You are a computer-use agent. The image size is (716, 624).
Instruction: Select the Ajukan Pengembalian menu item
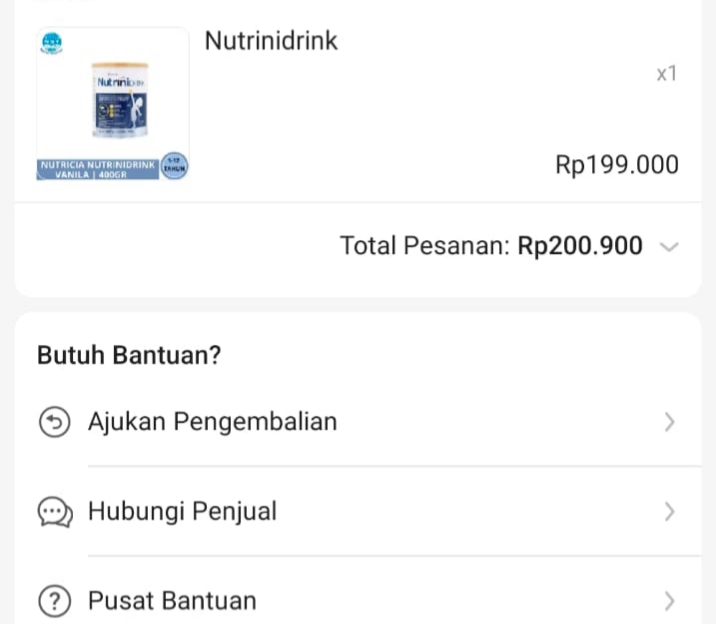point(212,422)
